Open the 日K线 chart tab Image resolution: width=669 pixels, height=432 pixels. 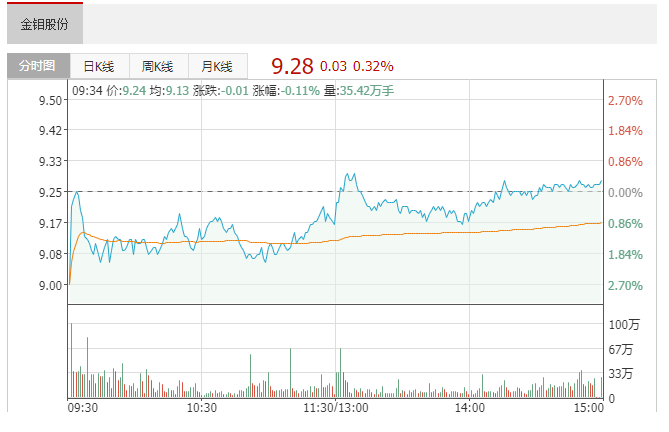coord(99,67)
